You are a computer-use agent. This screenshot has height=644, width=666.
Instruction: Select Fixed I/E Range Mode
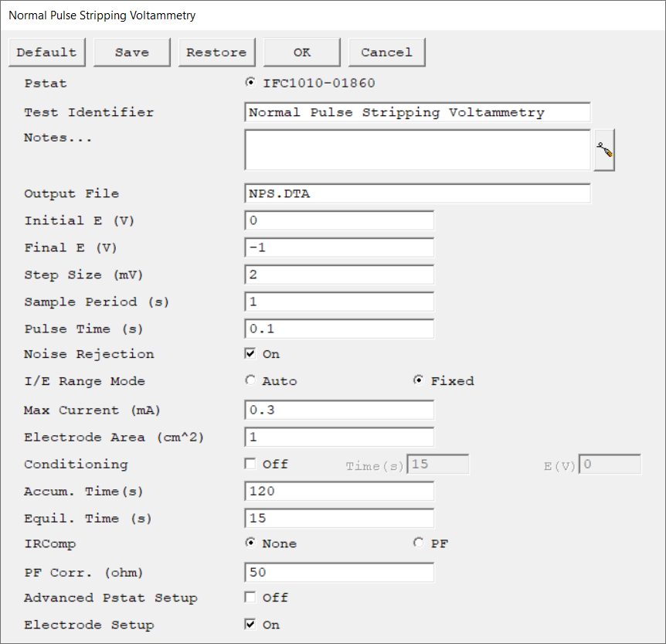click(418, 380)
